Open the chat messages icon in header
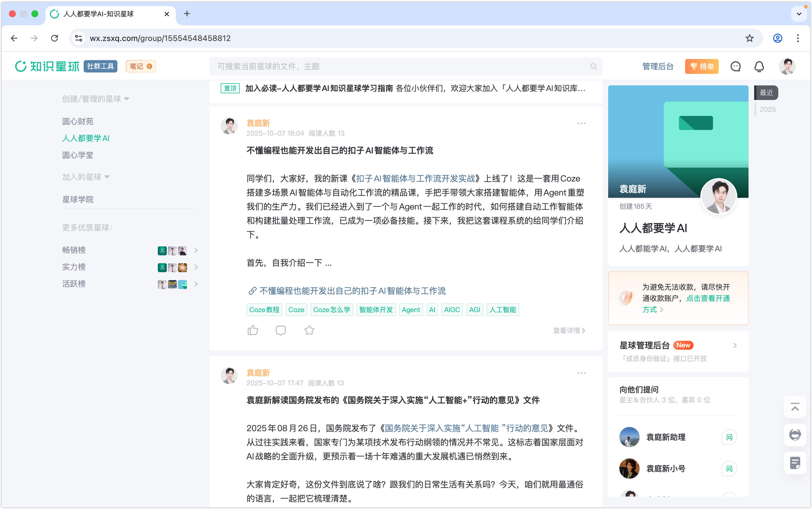This screenshot has height=509, width=812. tap(735, 66)
